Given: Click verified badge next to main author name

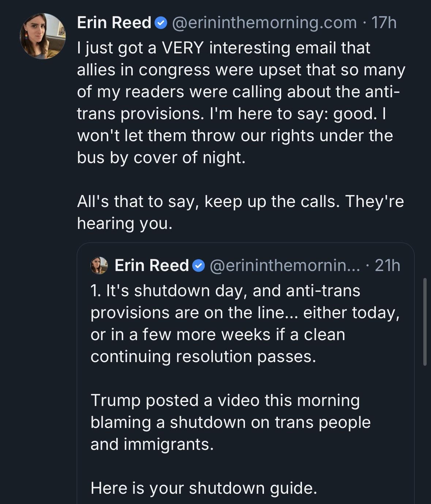Looking at the screenshot, I should point(161,23).
